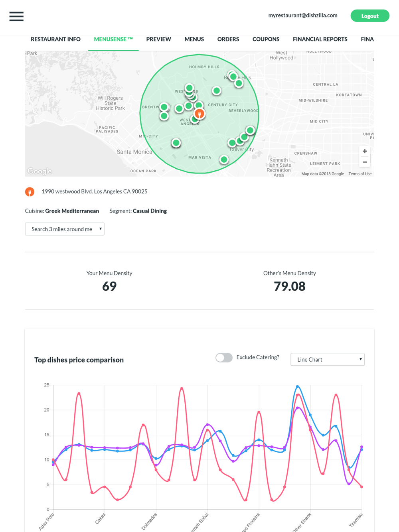Select the green marker above Century City label
399x532 pixels.
217,91
